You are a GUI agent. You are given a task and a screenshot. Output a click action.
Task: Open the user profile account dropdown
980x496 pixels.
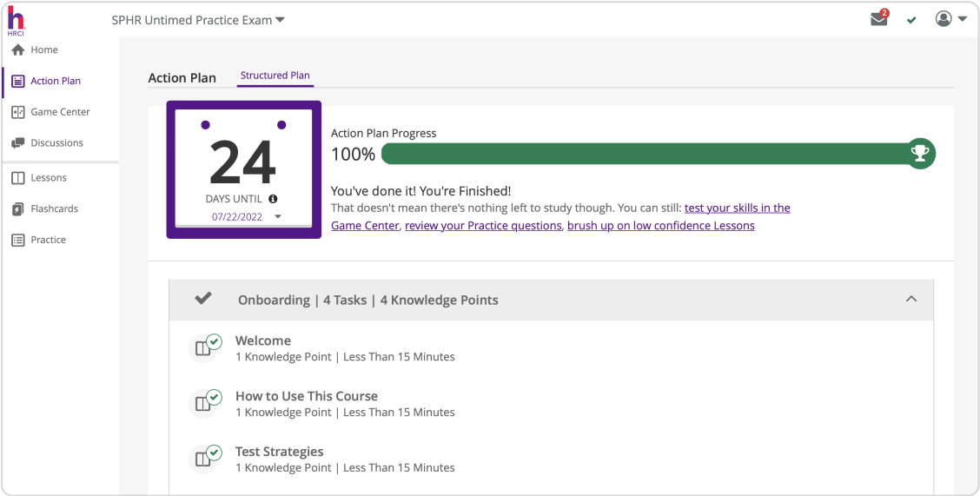950,19
